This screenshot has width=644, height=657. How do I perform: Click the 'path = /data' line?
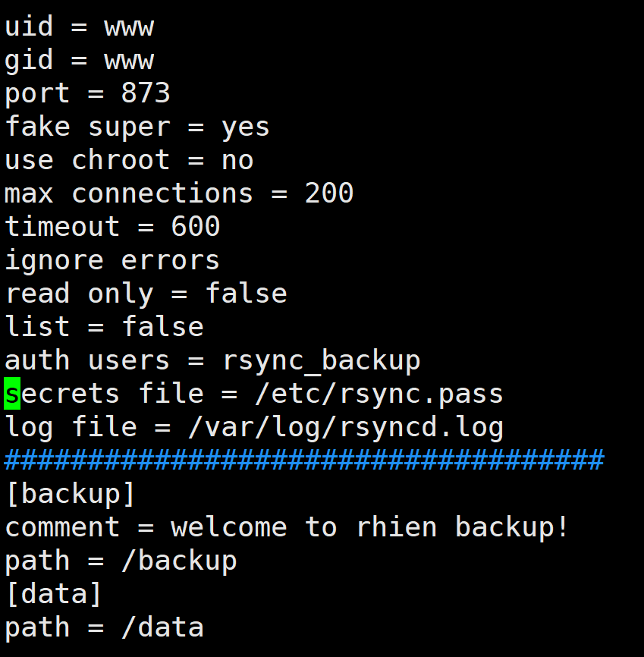pyautogui.click(x=104, y=627)
